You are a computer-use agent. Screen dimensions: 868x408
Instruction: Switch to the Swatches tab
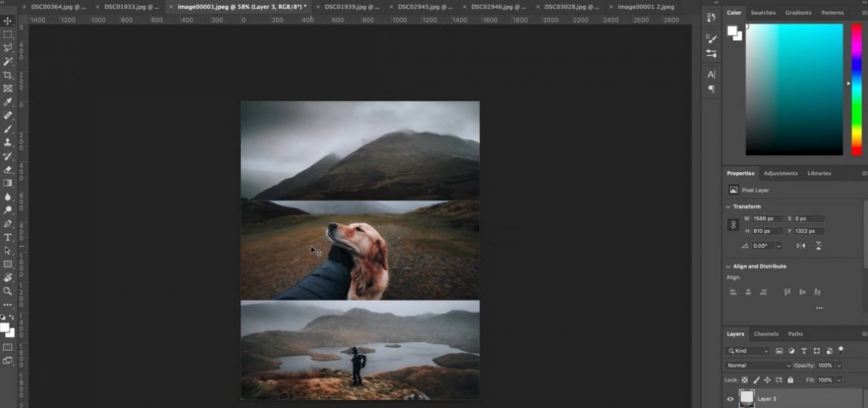pyautogui.click(x=763, y=13)
